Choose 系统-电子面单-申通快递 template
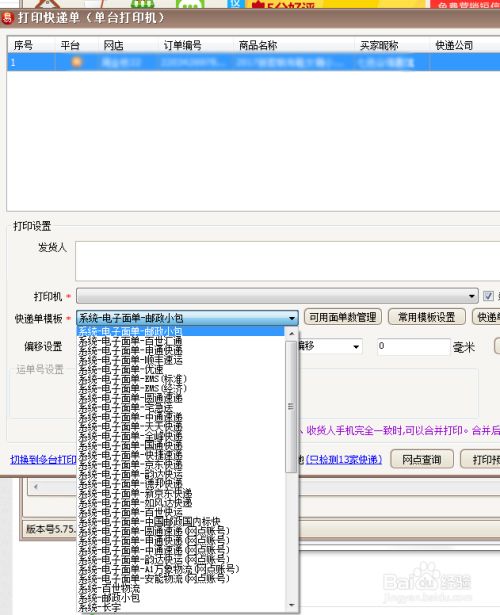 click(180, 350)
